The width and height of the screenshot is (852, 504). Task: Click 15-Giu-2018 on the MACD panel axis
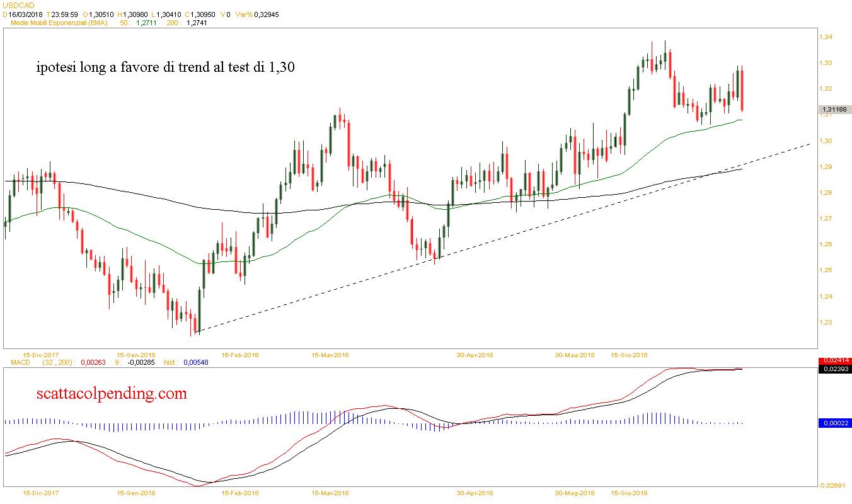629,493
